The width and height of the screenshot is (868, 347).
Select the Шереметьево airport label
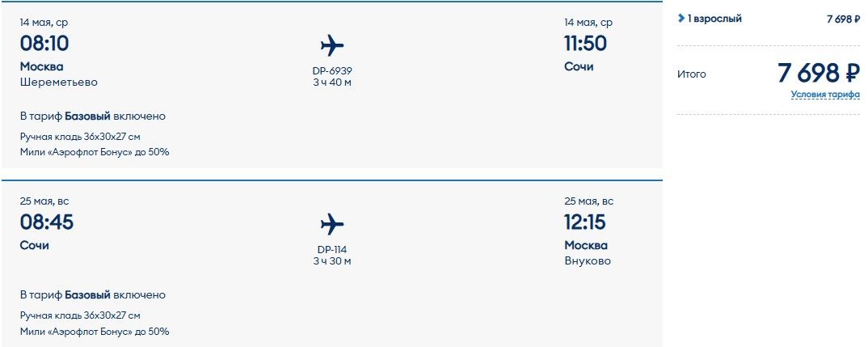pyautogui.click(x=59, y=82)
